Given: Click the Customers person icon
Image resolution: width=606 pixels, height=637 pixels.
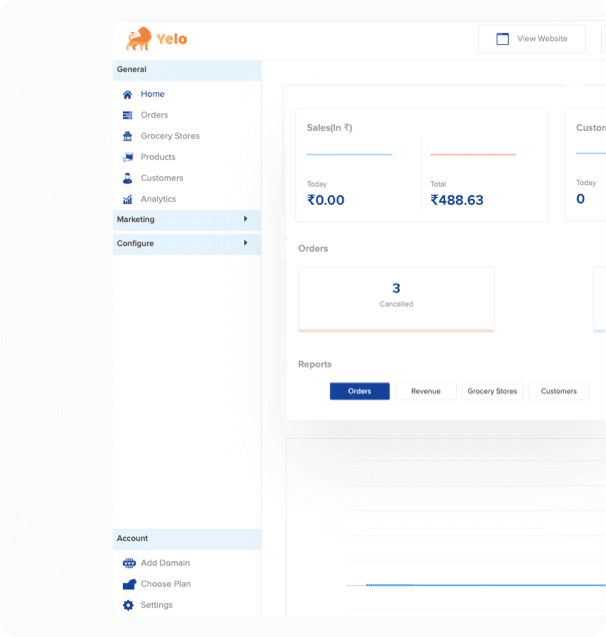Looking at the screenshot, I should (128, 178).
